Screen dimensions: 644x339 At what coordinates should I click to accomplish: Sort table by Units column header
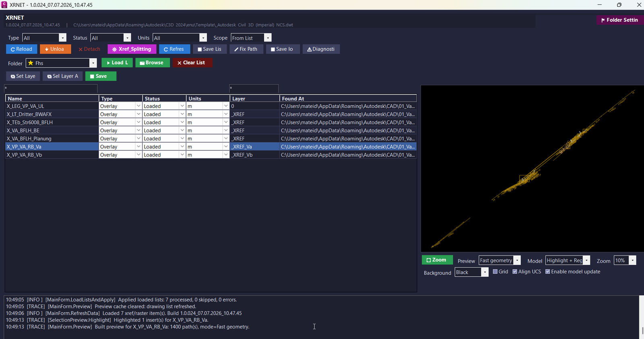(x=208, y=99)
